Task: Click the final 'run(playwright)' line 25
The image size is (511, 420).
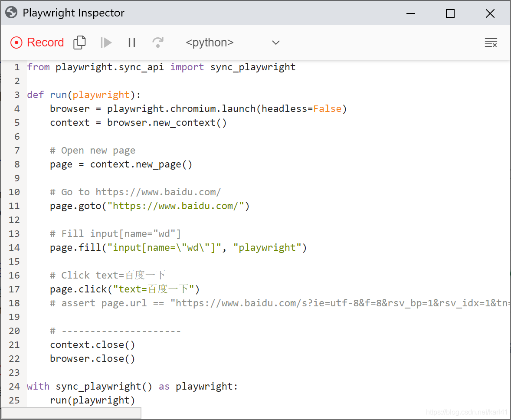Action: click(92, 400)
